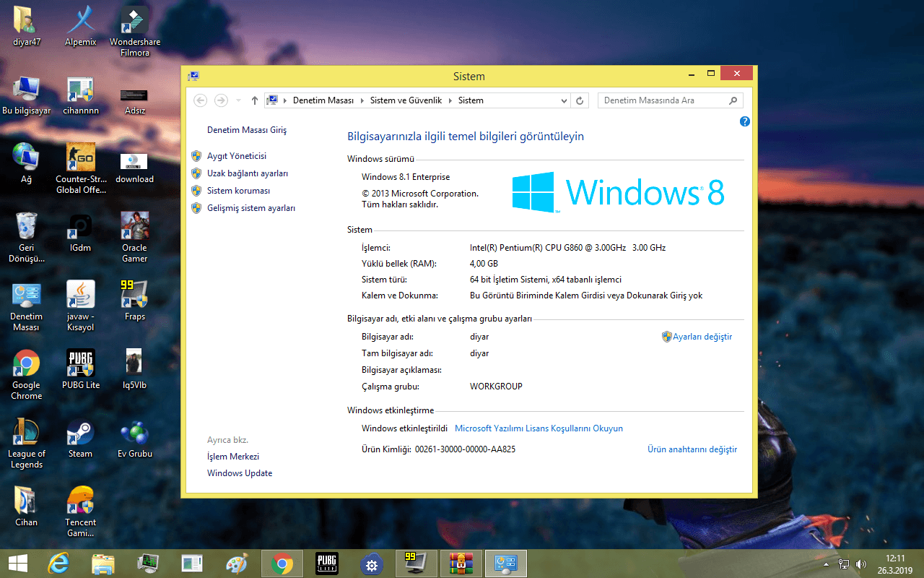Screen dimensions: 924x578
Task: Open Gelişmiş sistem ayarları
Action: (251, 208)
